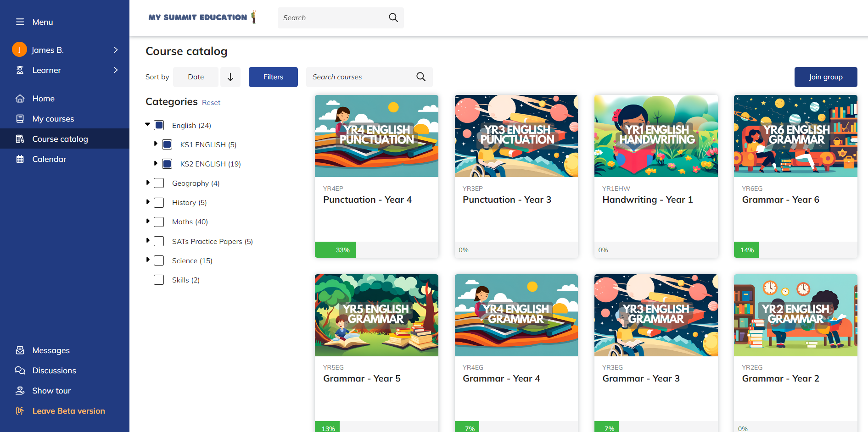The image size is (868, 432).
Task: Check the English category checkbox
Action: click(x=159, y=125)
